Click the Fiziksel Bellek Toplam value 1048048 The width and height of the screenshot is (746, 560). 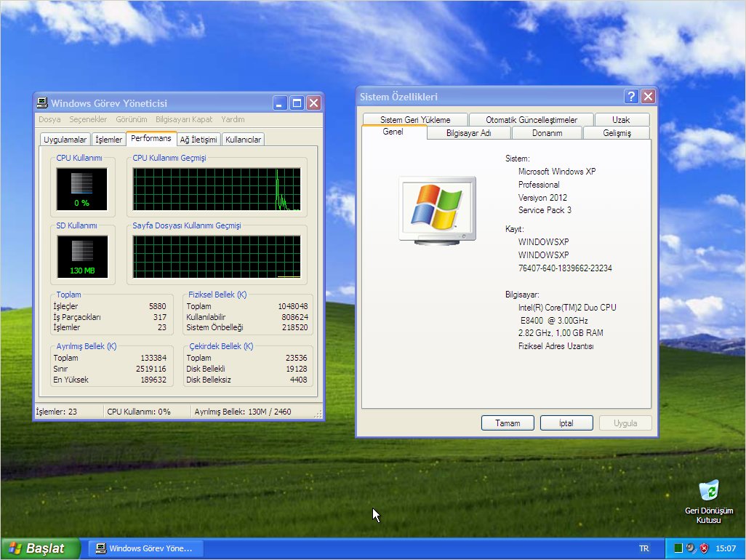pos(292,306)
